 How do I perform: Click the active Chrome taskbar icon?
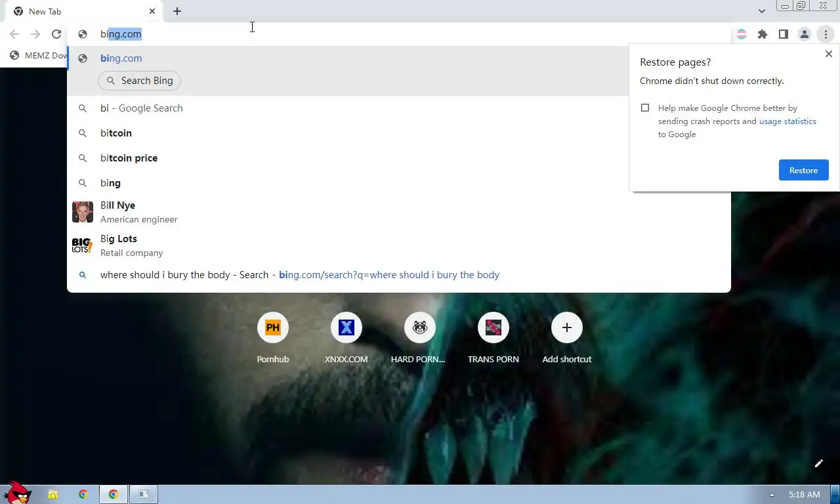pos(114,494)
